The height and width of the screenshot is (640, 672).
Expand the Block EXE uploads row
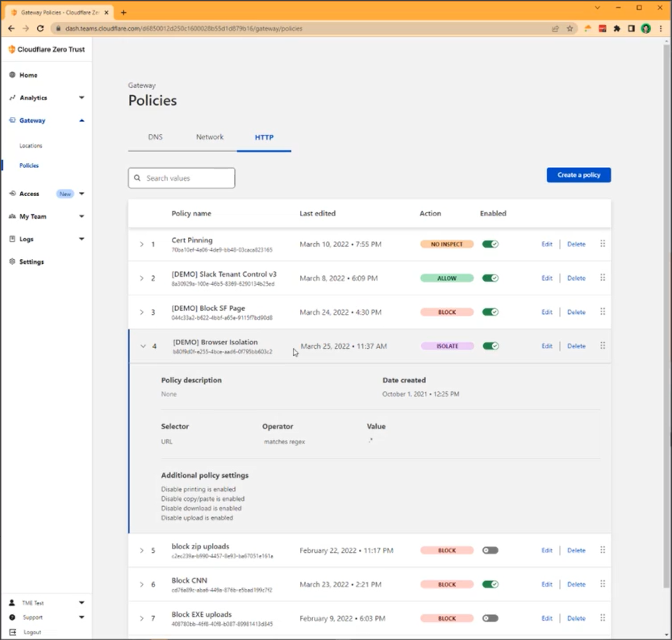click(141, 618)
